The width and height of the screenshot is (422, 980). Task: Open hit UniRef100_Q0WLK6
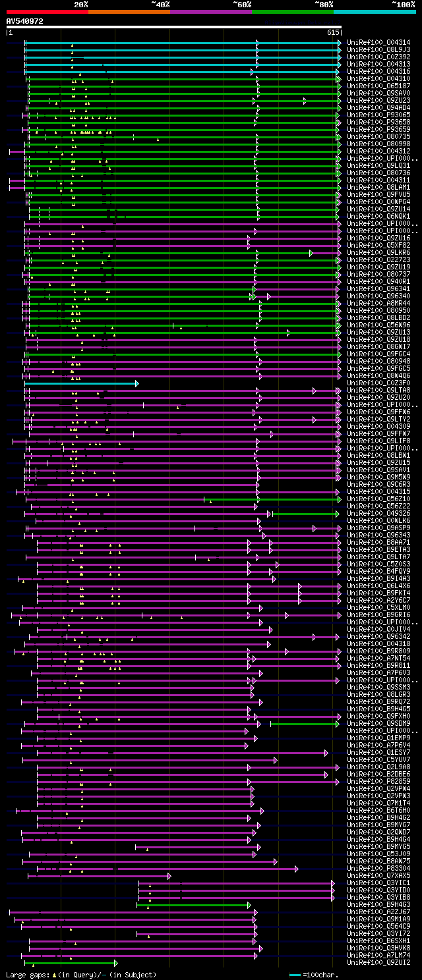click(x=378, y=521)
